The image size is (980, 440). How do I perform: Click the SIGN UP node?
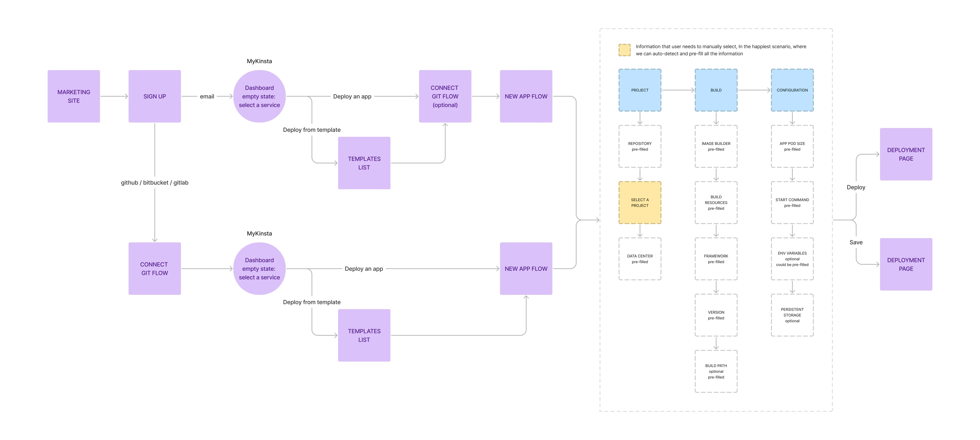(155, 96)
